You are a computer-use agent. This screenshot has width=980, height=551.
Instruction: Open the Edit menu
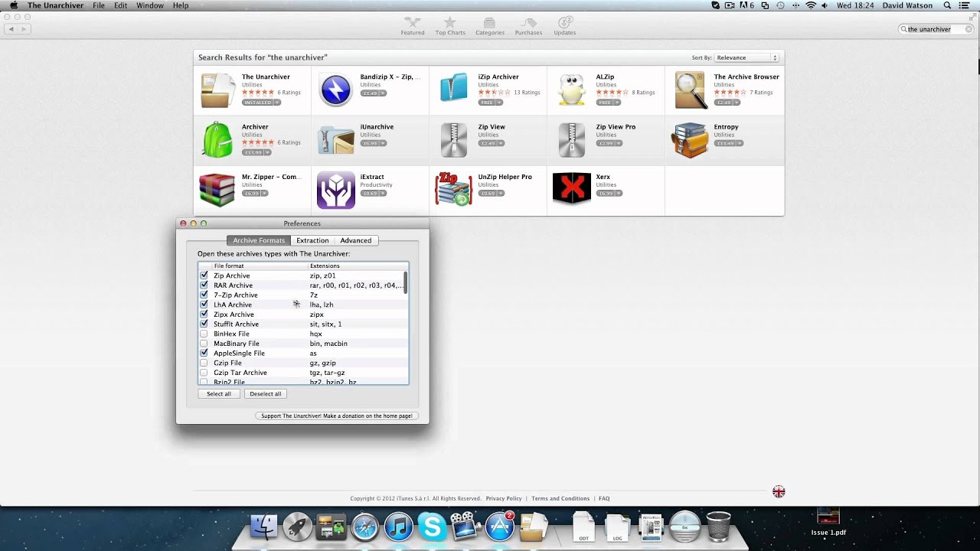121,5
